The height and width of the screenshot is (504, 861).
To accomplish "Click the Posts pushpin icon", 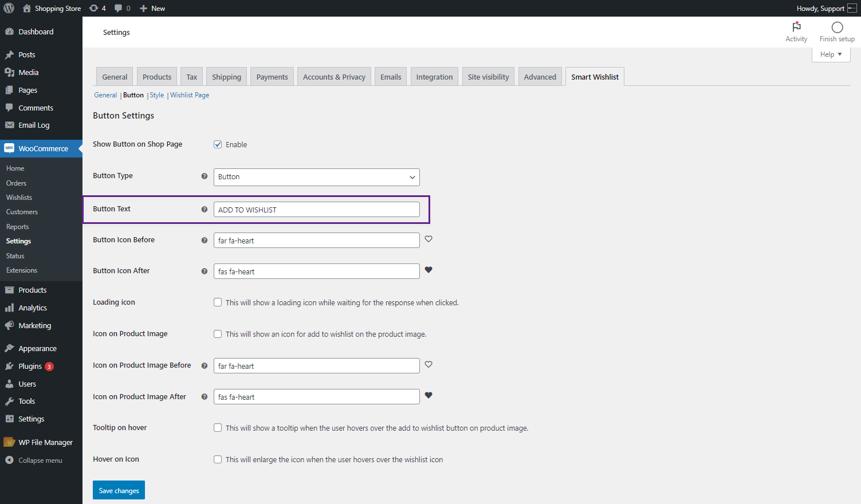I will click(9, 54).
